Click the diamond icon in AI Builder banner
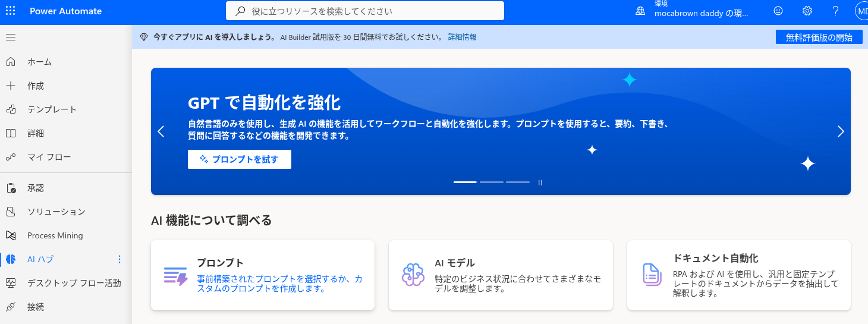The image size is (868, 324). point(143,37)
